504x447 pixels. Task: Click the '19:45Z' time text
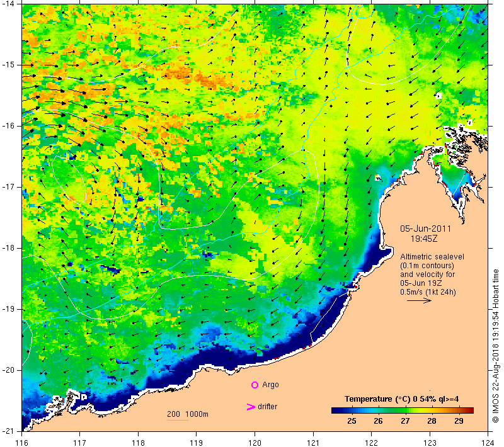pyautogui.click(x=424, y=239)
